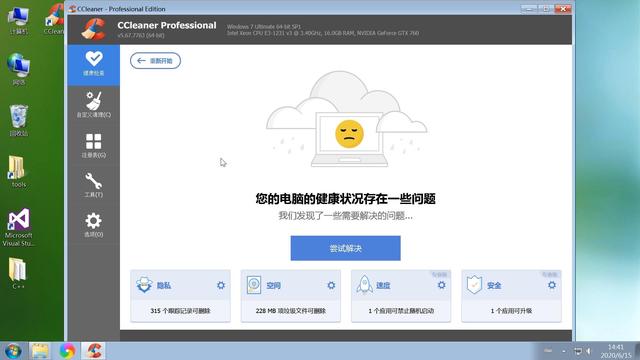Select the Recycle Bin desktop icon

(18, 120)
